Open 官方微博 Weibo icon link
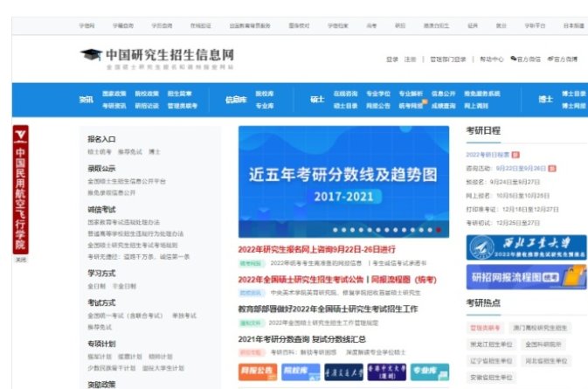 coord(562,59)
